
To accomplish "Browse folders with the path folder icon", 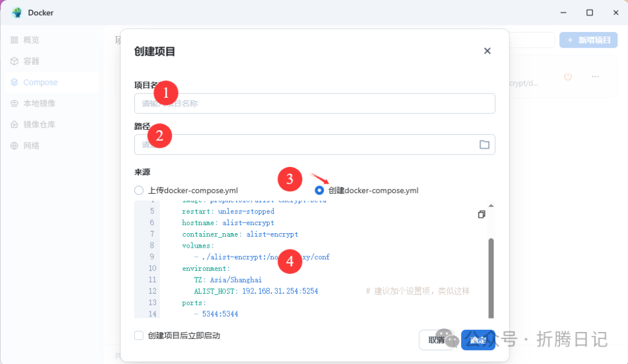I will [x=484, y=145].
